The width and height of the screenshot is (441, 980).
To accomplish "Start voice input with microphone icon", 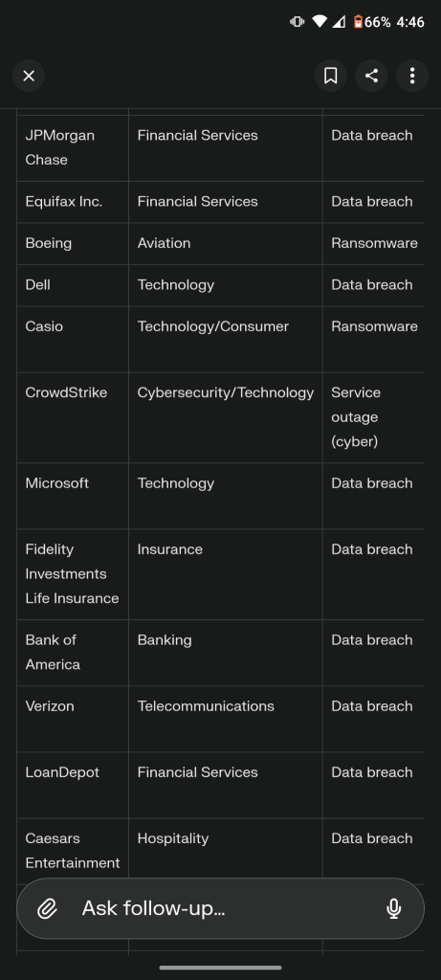I will 393,908.
